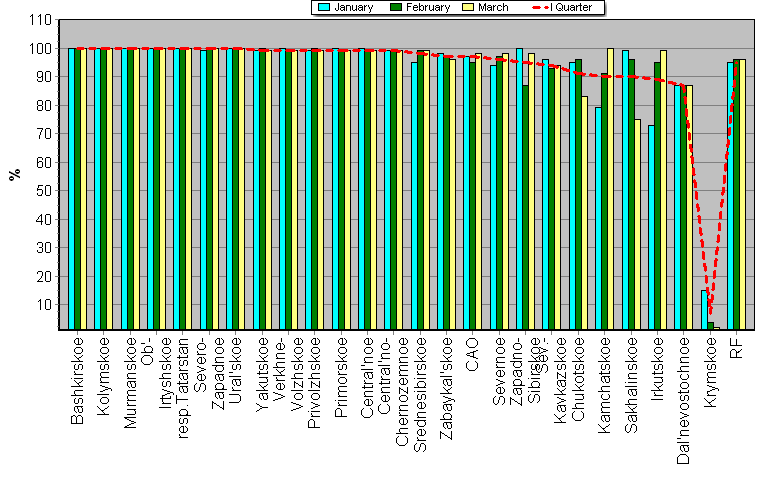Click the CAO axis label

click(473, 355)
